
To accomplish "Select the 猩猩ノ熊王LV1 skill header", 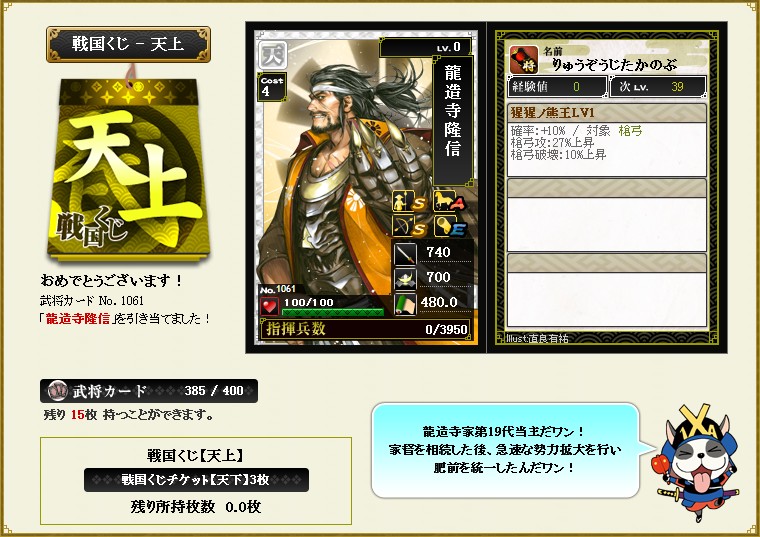I will coord(606,112).
